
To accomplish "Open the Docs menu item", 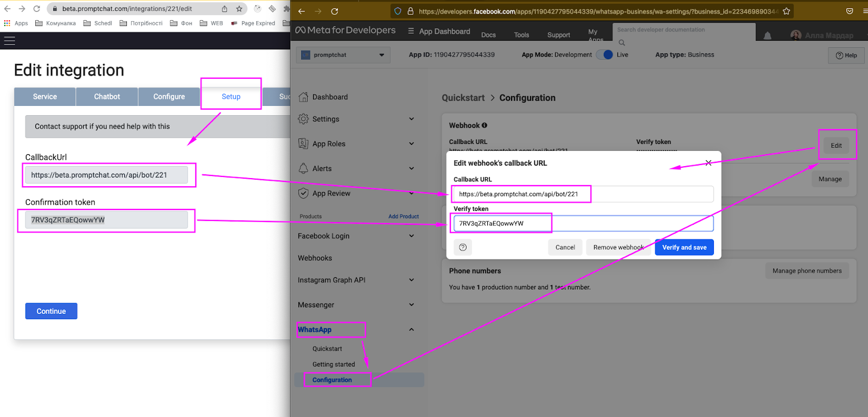I will 488,35.
